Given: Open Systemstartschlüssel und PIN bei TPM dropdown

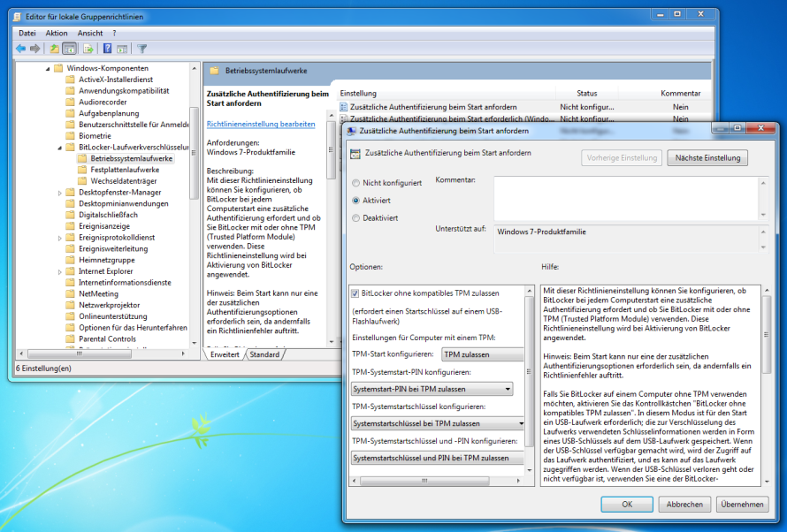Looking at the screenshot, I should 438,458.
